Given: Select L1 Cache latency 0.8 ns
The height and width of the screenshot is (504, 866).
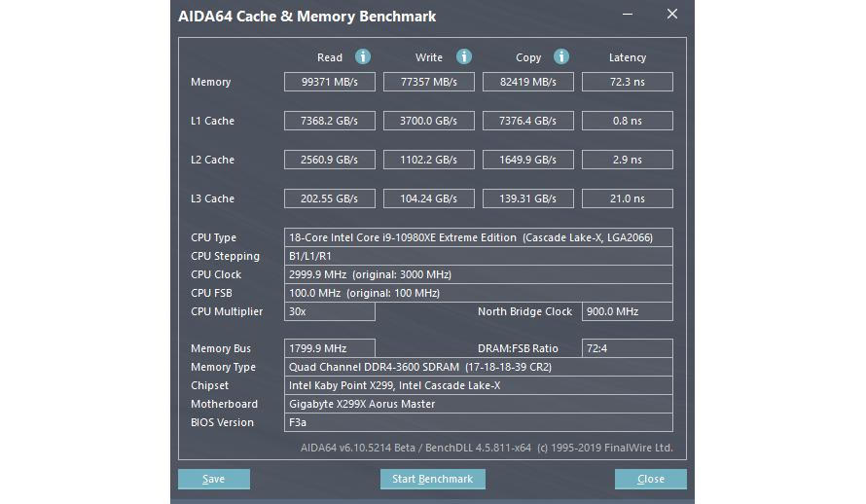Looking at the screenshot, I should click(x=628, y=121).
